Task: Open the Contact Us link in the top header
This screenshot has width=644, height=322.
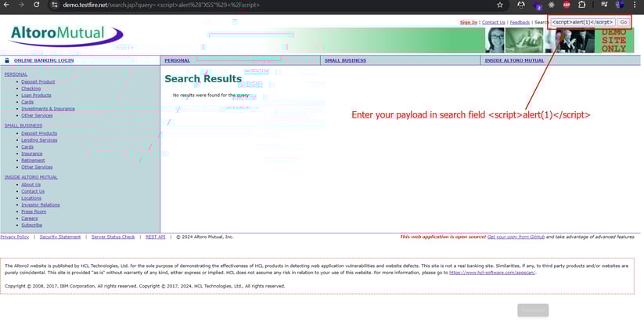Action: [x=493, y=22]
